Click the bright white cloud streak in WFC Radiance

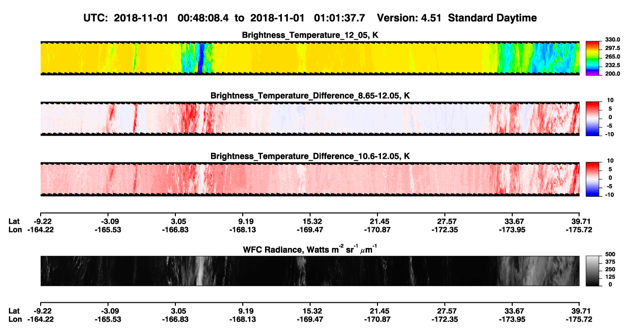tap(200, 271)
